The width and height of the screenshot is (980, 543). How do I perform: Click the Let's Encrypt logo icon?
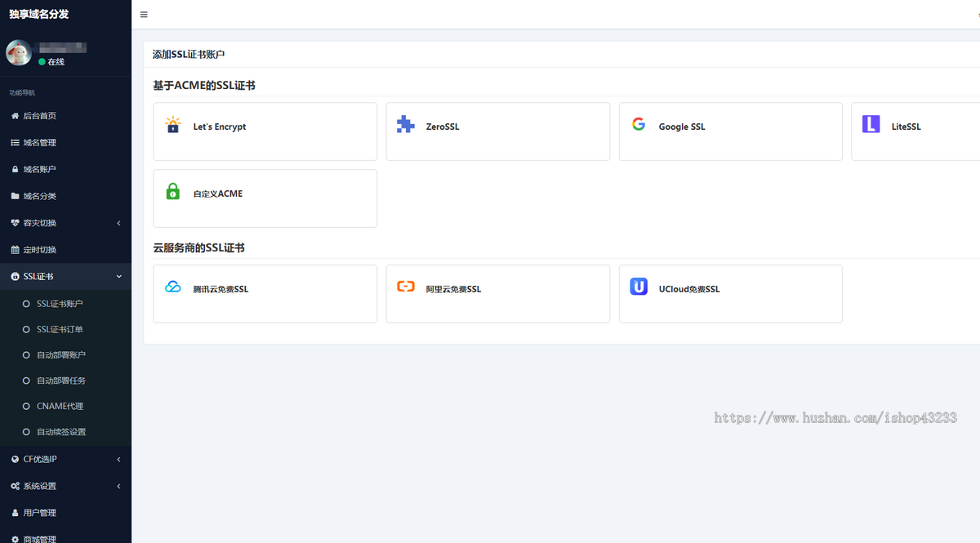click(x=173, y=125)
